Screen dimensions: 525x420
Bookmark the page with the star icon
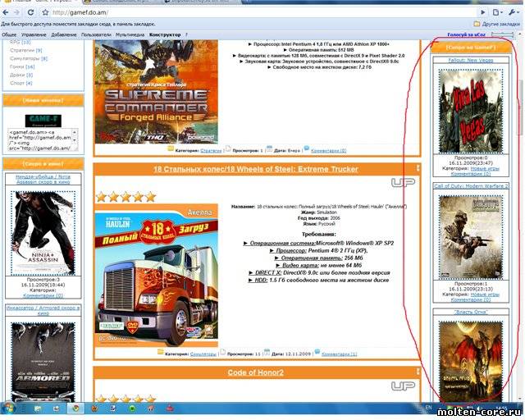tap(45, 12)
